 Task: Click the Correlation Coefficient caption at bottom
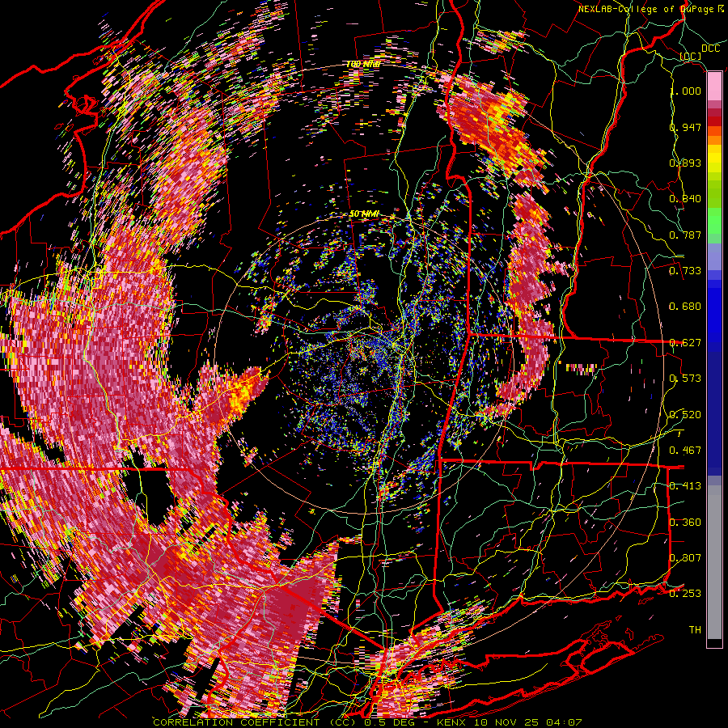(368, 722)
